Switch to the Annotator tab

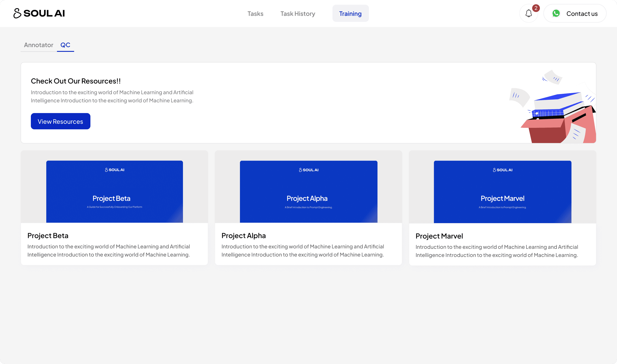click(x=39, y=45)
